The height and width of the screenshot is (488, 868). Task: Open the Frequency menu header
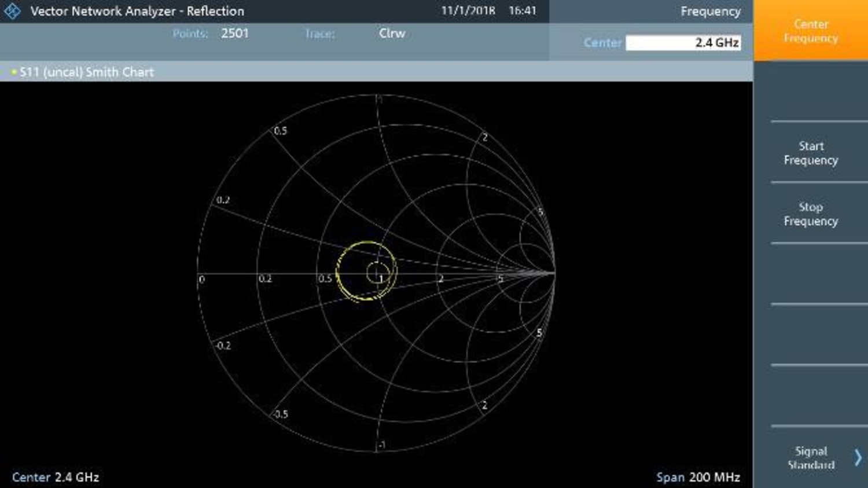(x=710, y=11)
